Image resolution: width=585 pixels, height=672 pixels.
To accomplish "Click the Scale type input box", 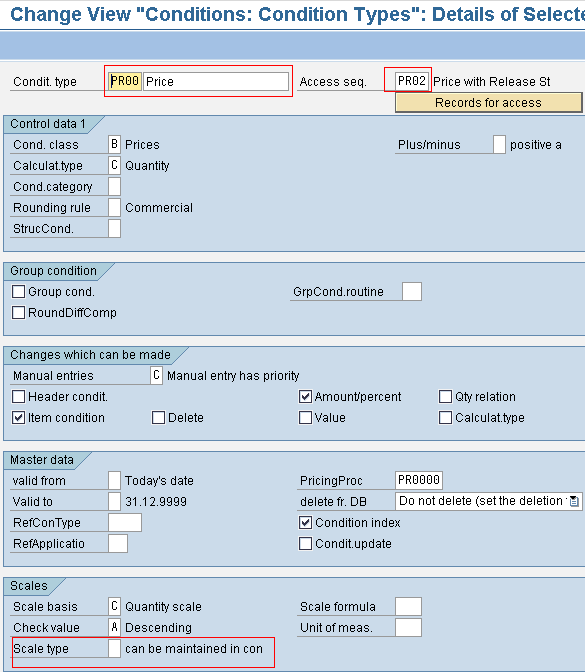I will 114,648.
